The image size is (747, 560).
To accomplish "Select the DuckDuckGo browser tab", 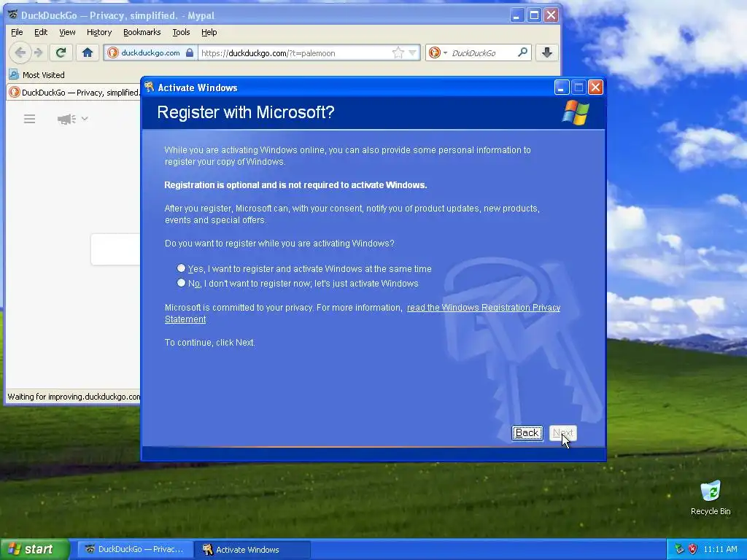I will tap(74, 93).
